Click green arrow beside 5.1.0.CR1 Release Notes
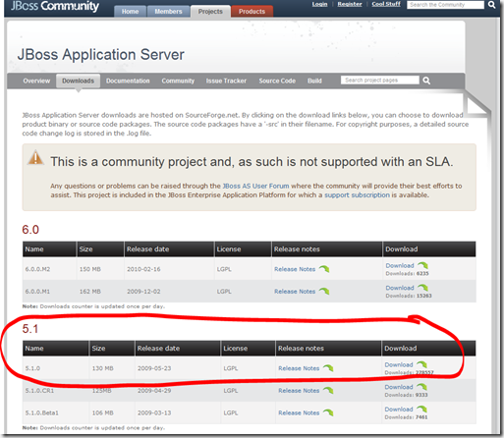 pos(328,391)
